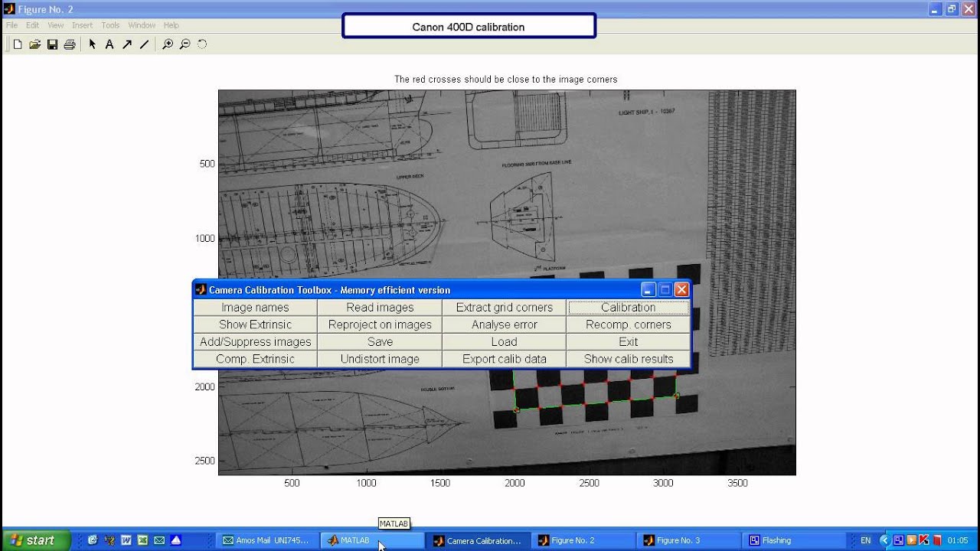
Task: Click the Read images button
Action: pos(380,308)
